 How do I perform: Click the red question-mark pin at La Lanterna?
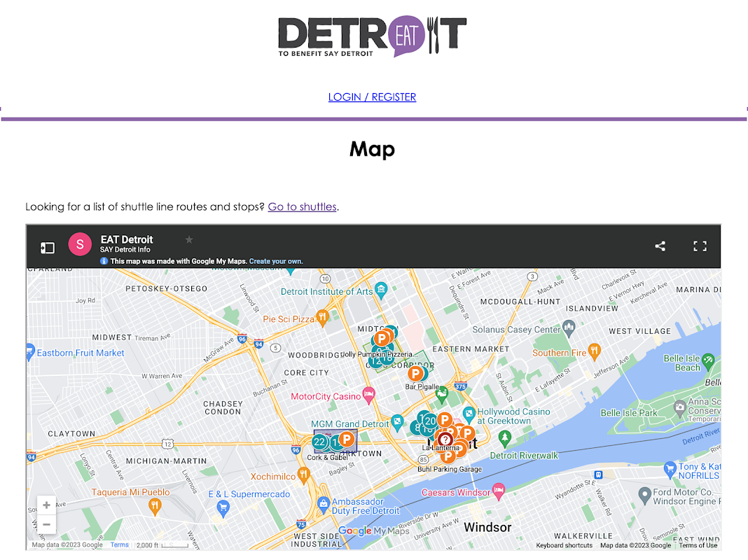[445, 440]
